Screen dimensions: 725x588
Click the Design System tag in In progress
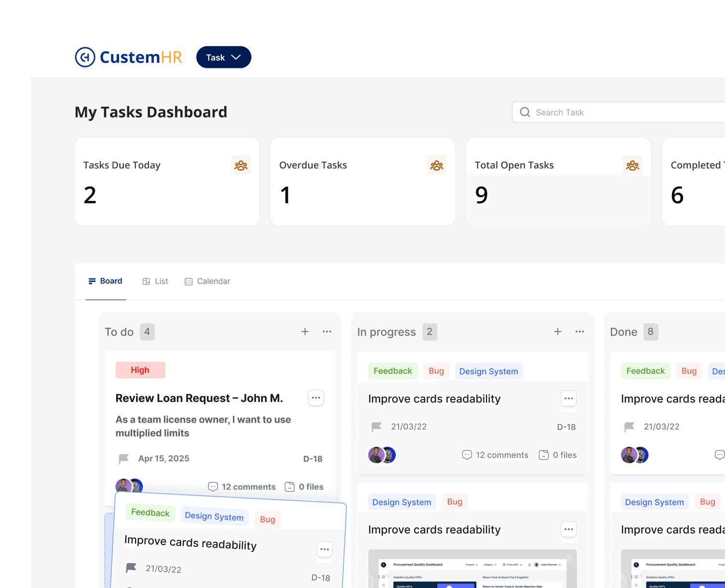coord(488,372)
